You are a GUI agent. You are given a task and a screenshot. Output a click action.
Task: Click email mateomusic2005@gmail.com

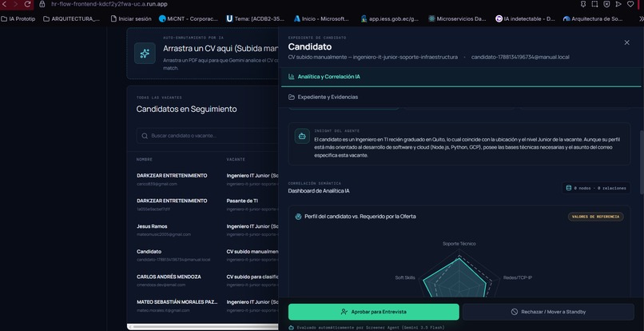(x=164, y=234)
